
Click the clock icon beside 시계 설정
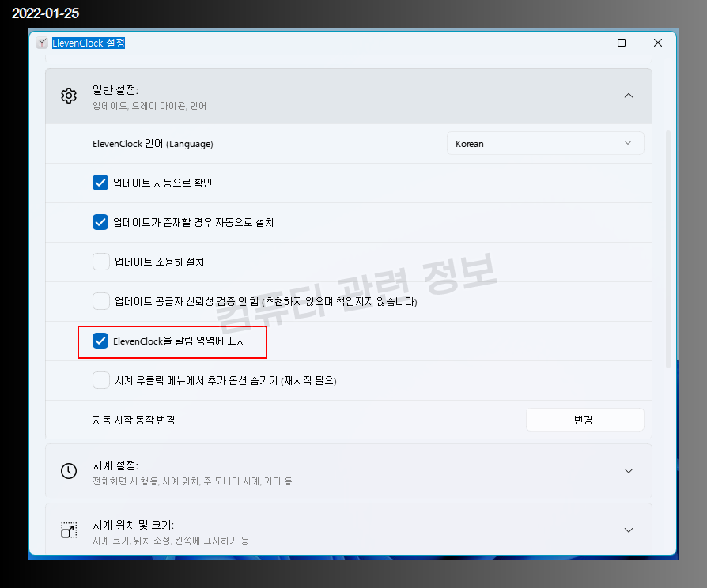[x=69, y=471]
